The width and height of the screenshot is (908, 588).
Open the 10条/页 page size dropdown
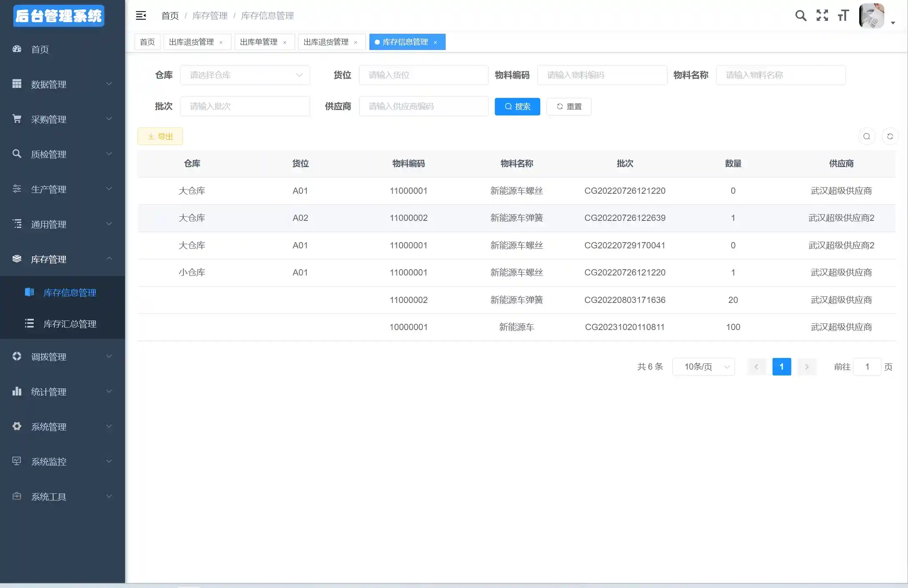point(703,367)
